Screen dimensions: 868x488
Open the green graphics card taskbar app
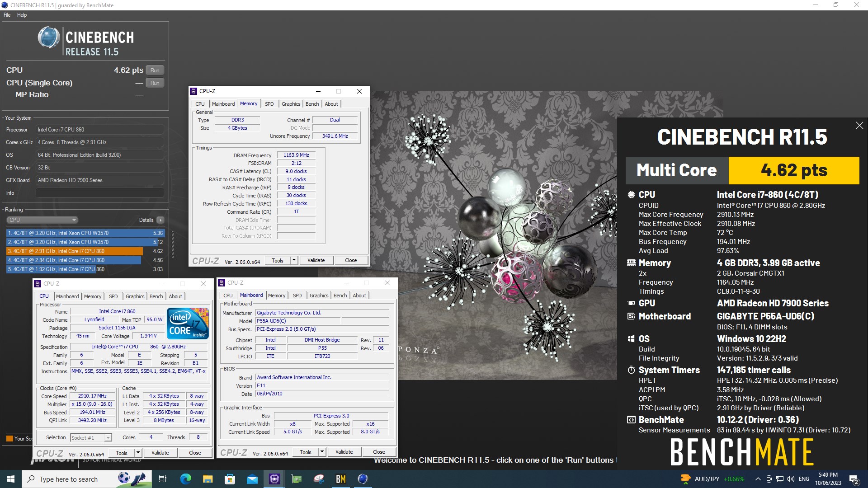tap(297, 479)
